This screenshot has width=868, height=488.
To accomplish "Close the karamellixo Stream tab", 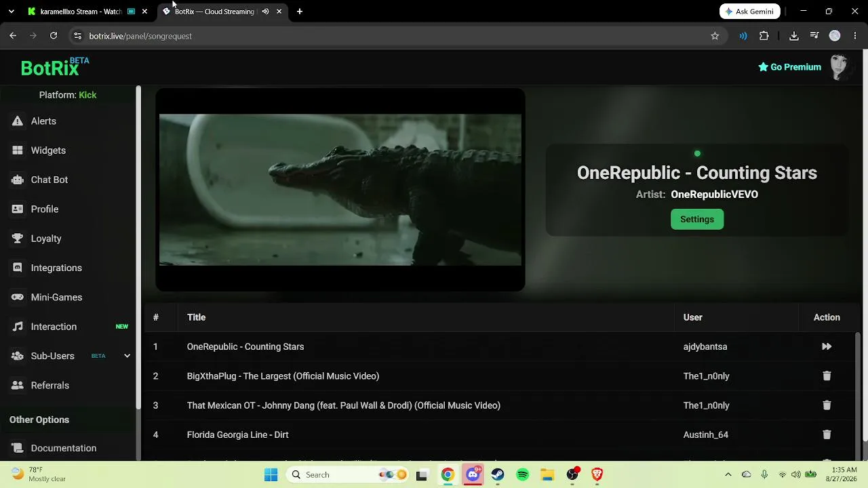I will coord(144,12).
